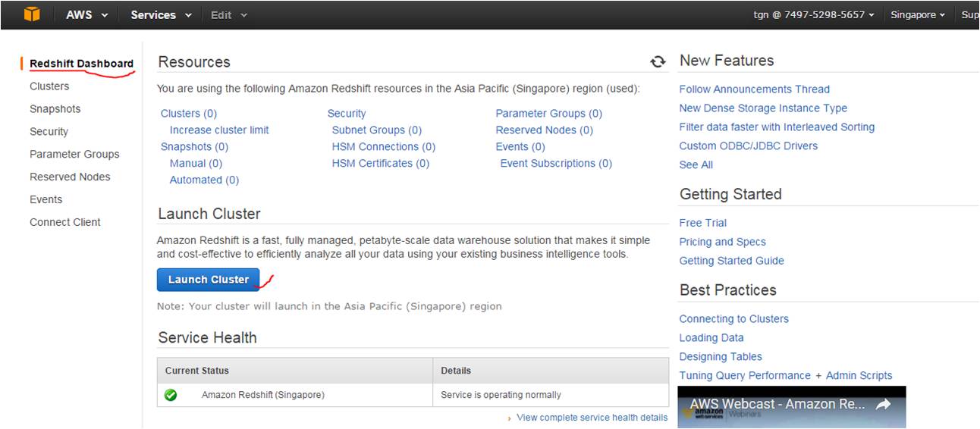
Task: Open View complete service health details
Action: pos(592,418)
